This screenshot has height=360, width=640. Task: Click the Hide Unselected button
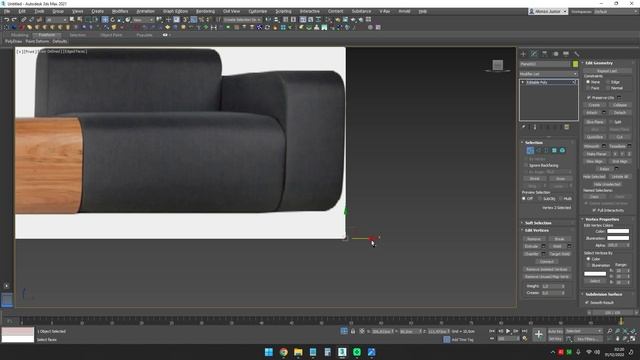pyautogui.click(x=607, y=184)
